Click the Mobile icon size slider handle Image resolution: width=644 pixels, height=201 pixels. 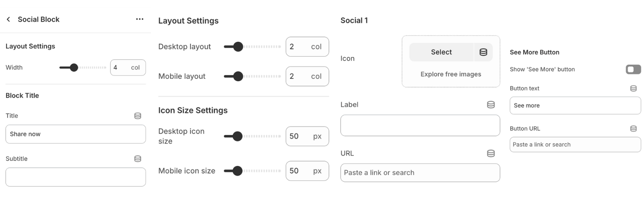click(237, 171)
